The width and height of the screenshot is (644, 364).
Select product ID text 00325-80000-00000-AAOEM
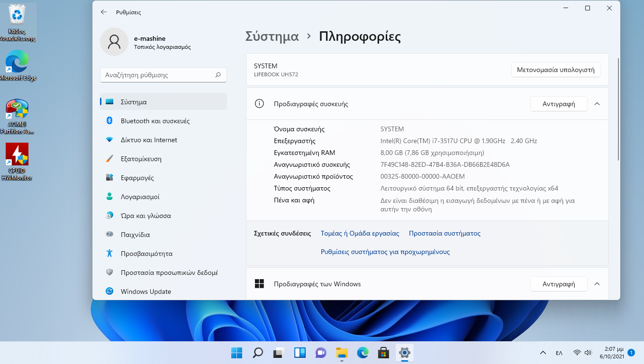[423, 176]
